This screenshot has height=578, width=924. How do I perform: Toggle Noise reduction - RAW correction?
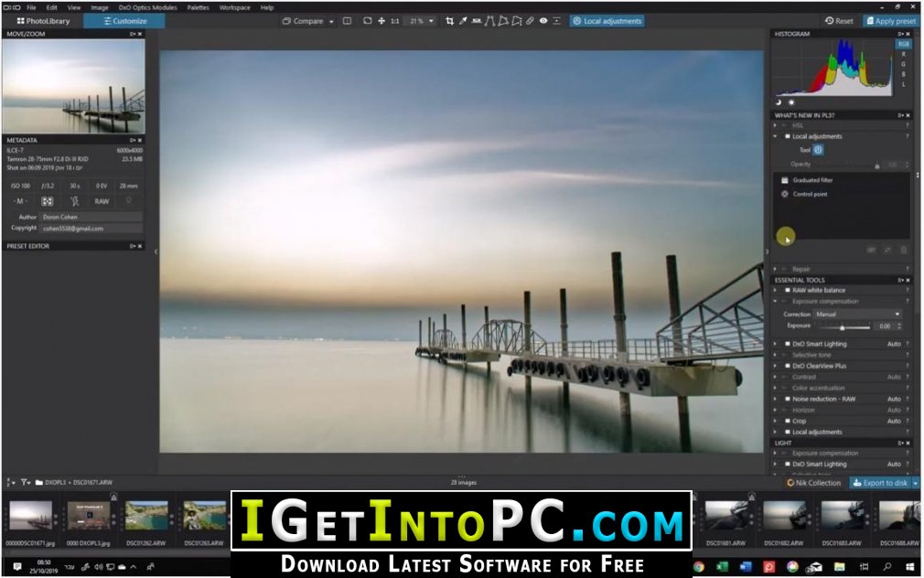(x=787, y=399)
